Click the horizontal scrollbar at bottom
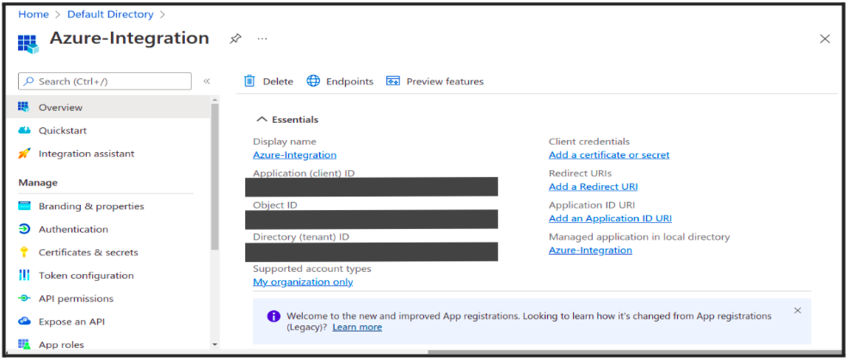Viewport: 850px width, 360px height. pyautogui.click(x=632, y=352)
